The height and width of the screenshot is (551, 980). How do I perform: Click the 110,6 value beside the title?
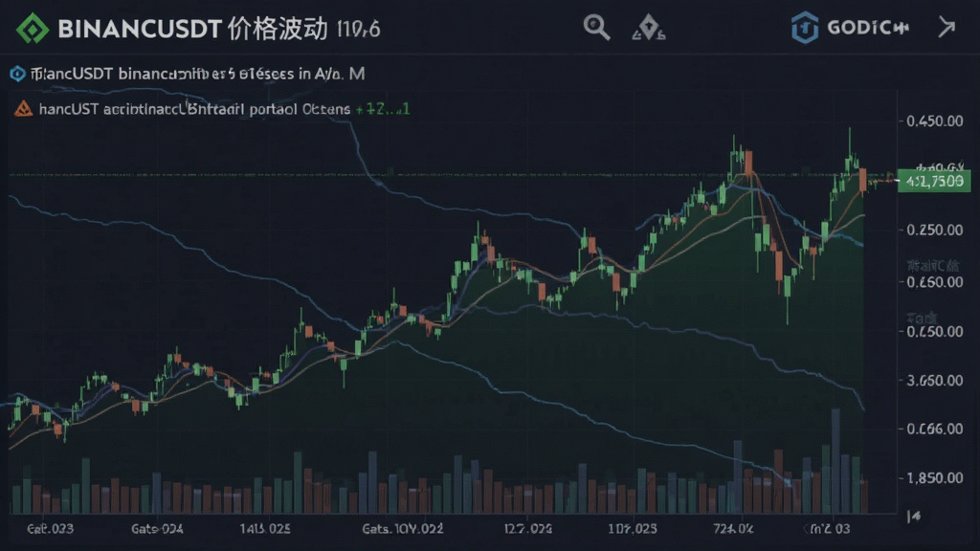[358, 30]
